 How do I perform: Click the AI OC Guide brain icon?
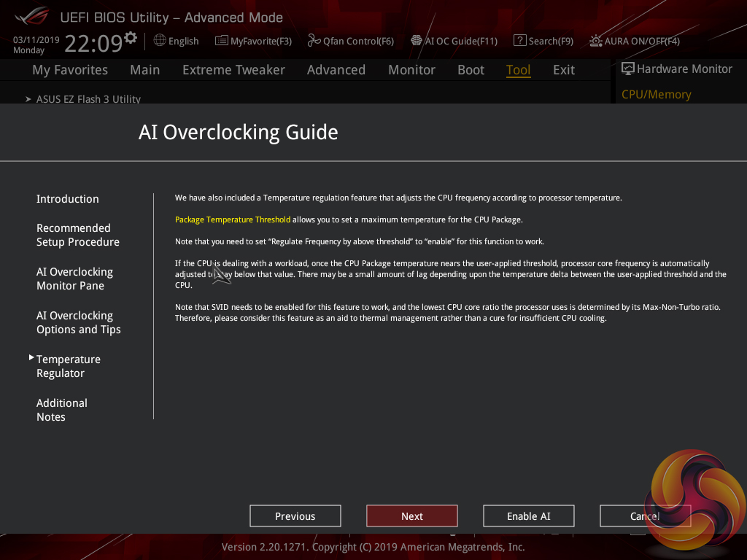coord(417,41)
